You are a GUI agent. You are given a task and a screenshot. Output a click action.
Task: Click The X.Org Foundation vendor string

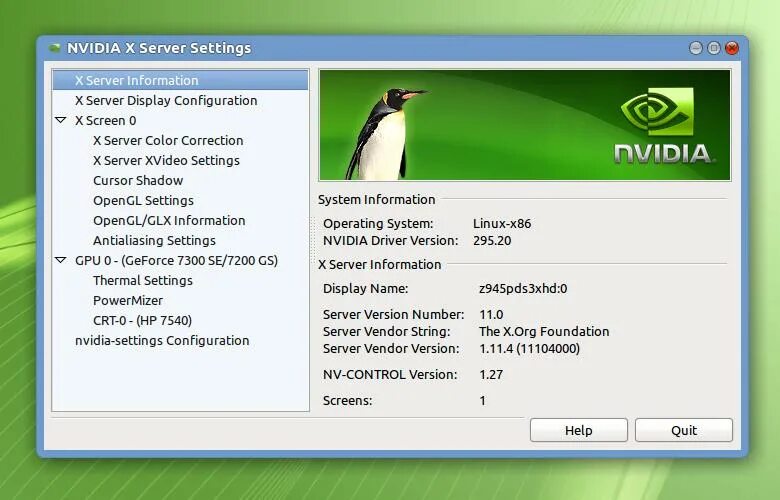(544, 331)
